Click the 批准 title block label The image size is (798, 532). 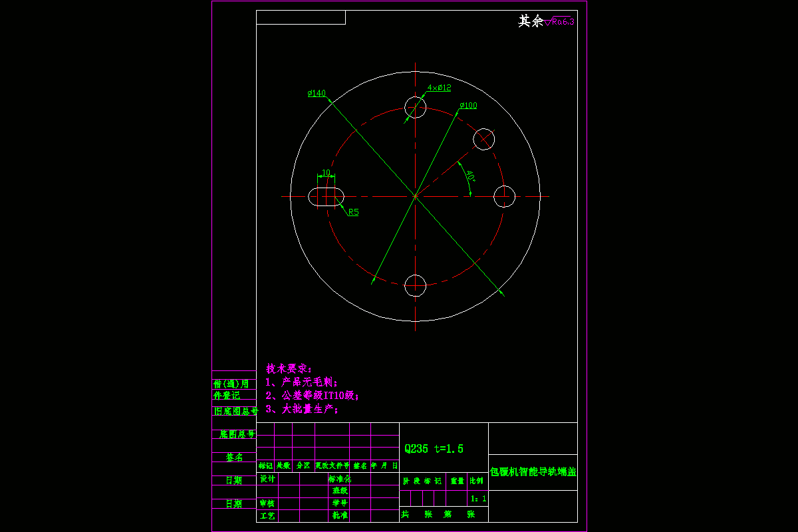340,515
